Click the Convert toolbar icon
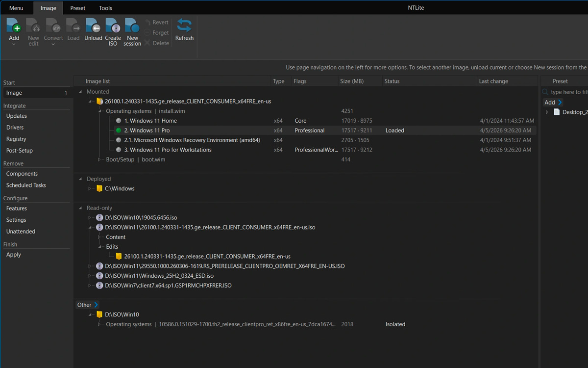 53,26
